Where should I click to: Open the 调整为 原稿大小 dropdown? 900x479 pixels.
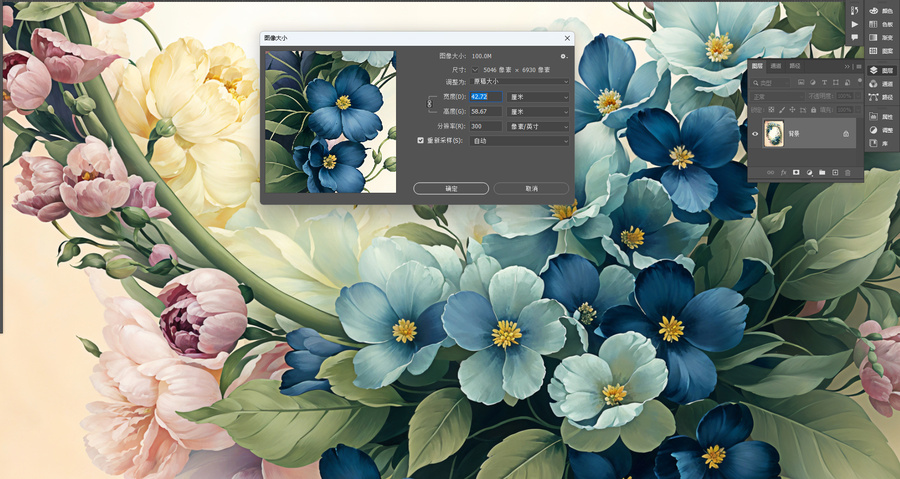tap(520, 82)
